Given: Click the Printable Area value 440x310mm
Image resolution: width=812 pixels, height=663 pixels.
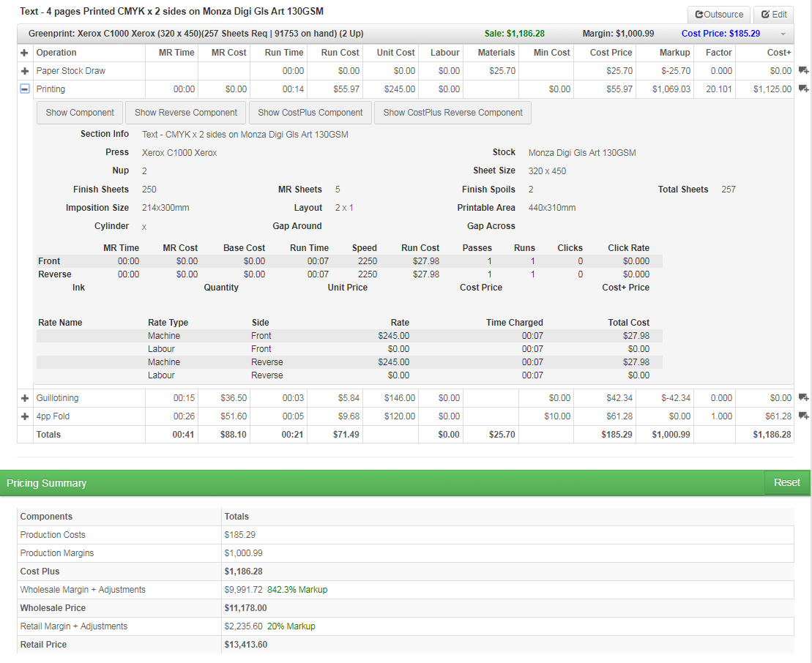Looking at the screenshot, I should 552,208.
